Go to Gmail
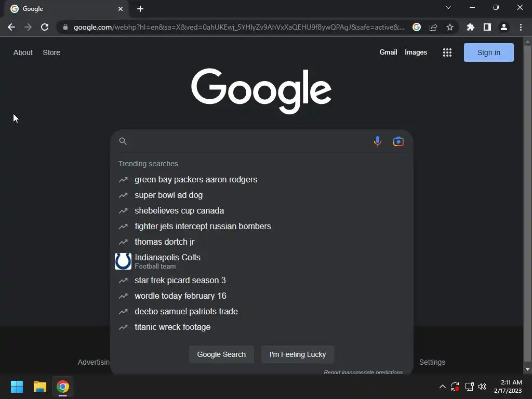This screenshot has width=532, height=399. pos(388,52)
